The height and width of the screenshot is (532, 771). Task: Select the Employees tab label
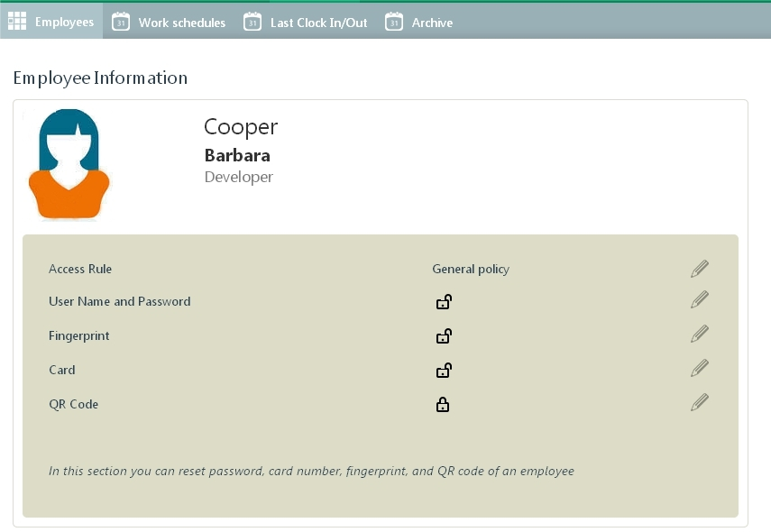[64, 23]
